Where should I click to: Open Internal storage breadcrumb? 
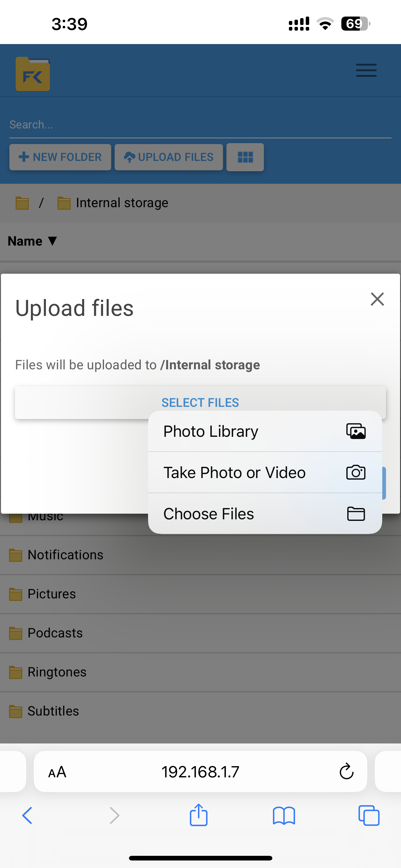tap(121, 203)
